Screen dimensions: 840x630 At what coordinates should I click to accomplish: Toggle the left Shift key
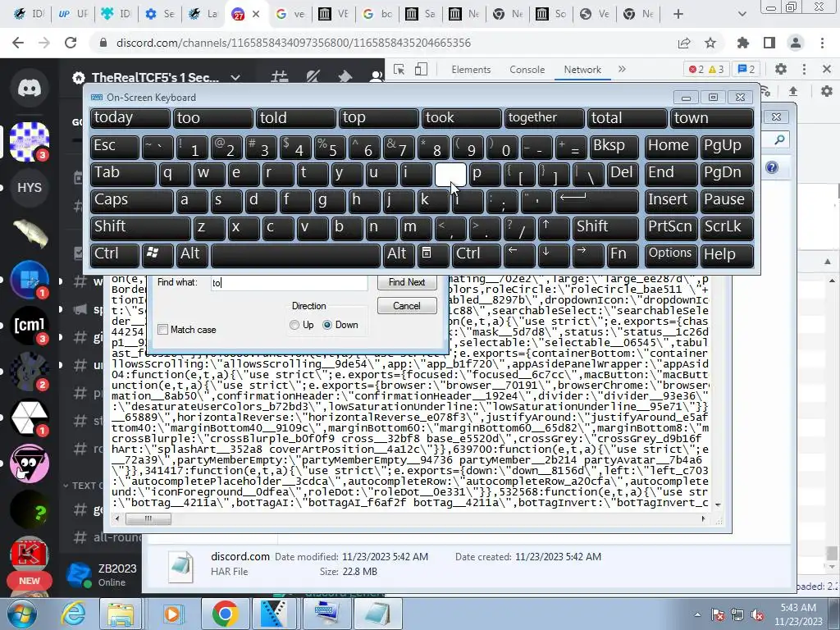[140, 227]
